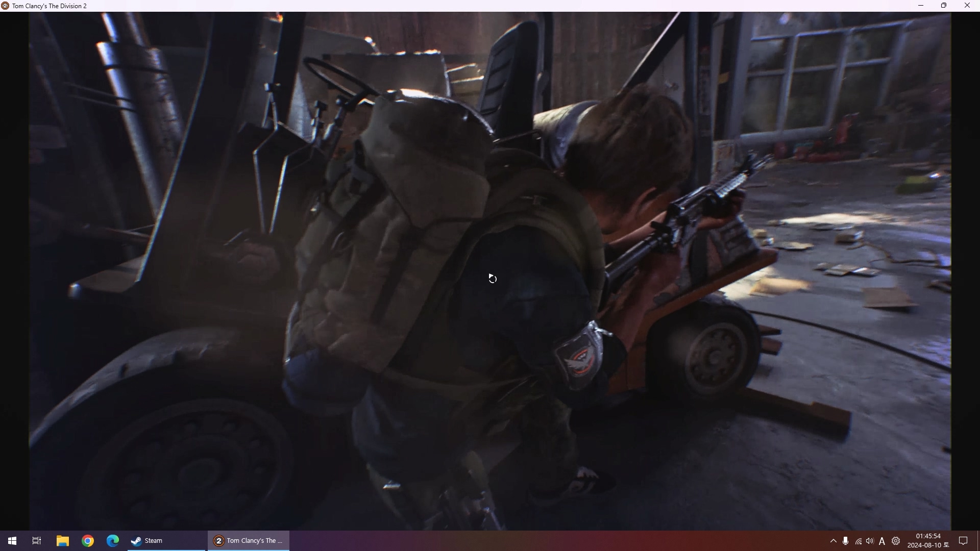Open the Wi-Fi network flyout
This screenshot has height=551, width=980.
pos(858,541)
